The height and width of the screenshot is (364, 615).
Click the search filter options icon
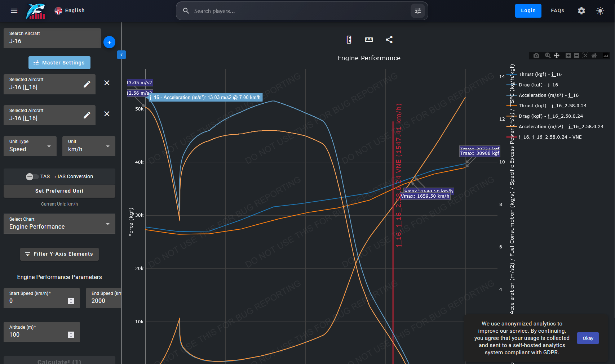[x=418, y=11]
